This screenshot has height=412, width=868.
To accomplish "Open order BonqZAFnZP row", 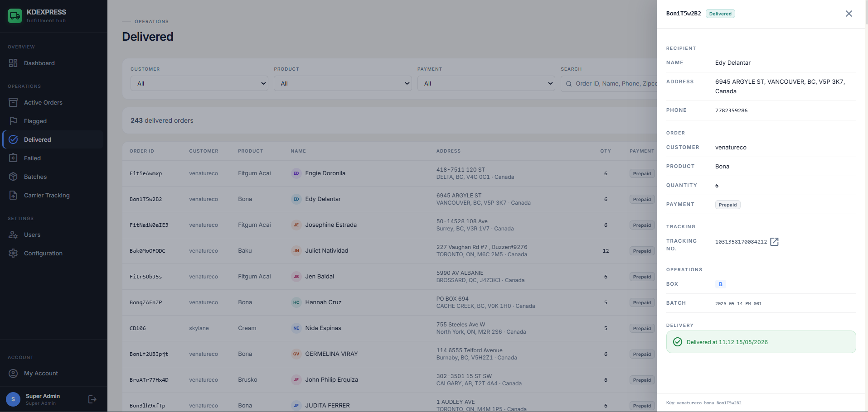I will tap(390, 302).
